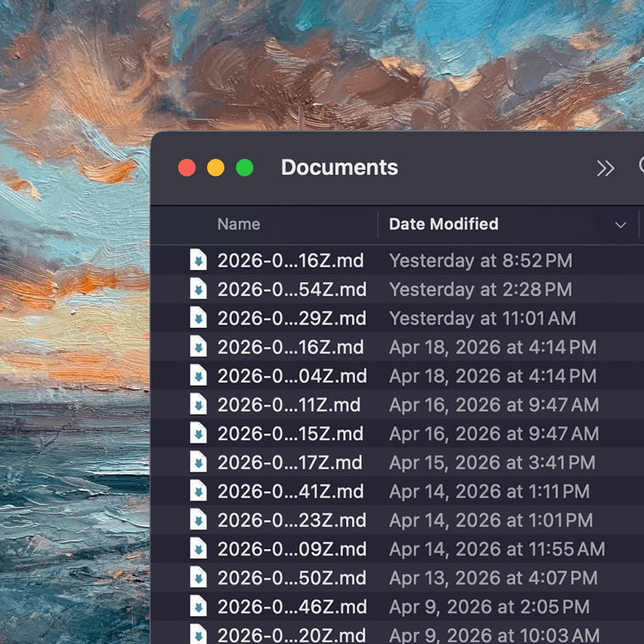Click the file icon of 2026-0...29Z.md
Screen dimensions: 644x644
coord(198,318)
